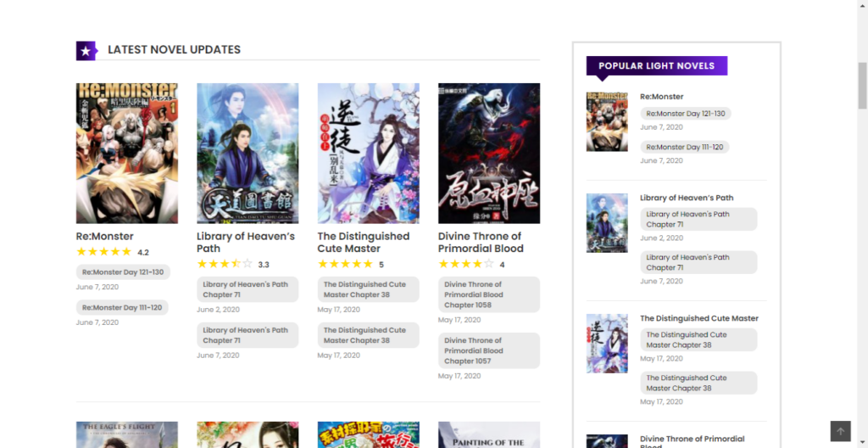Screen dimensions: 868x448
Task: Click the page's vertical scrollbar thumb
Action: (862, 86)
